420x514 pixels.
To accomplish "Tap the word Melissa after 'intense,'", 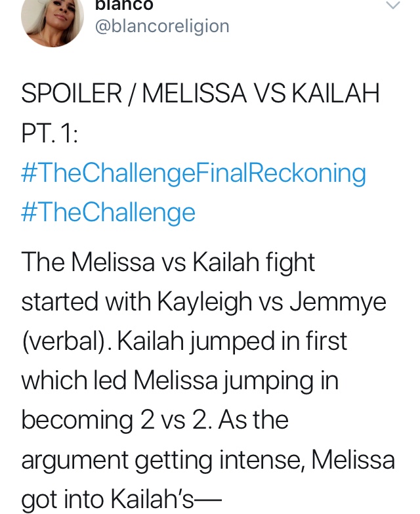I will click(x=353, y=460).
